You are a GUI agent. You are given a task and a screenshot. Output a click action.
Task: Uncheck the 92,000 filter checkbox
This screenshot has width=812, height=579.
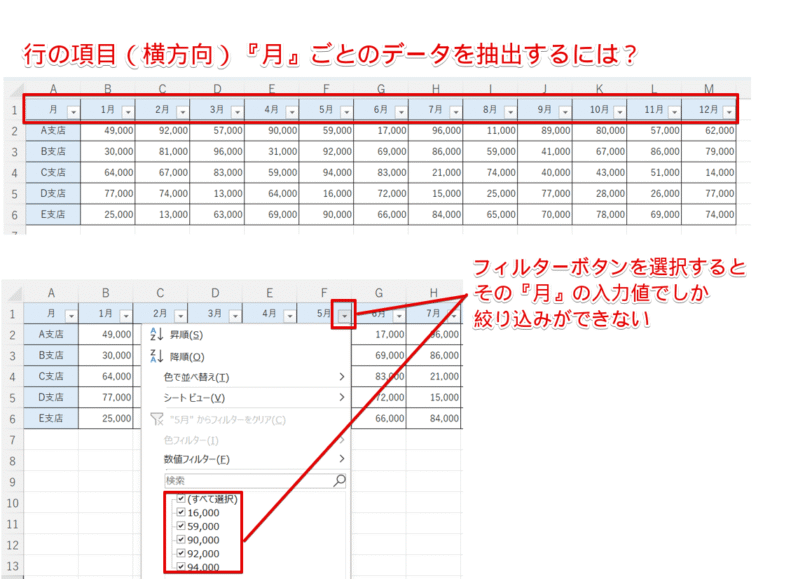click(181, 553)
